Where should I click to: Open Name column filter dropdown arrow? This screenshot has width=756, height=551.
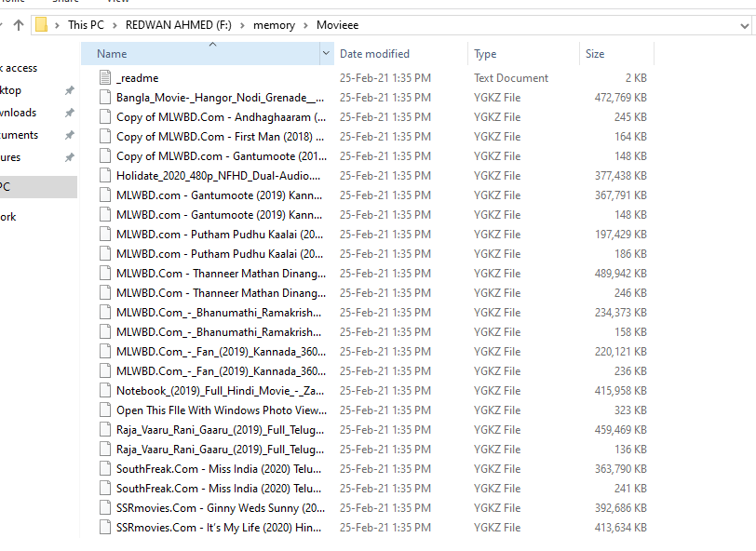[x=327, y=53]
